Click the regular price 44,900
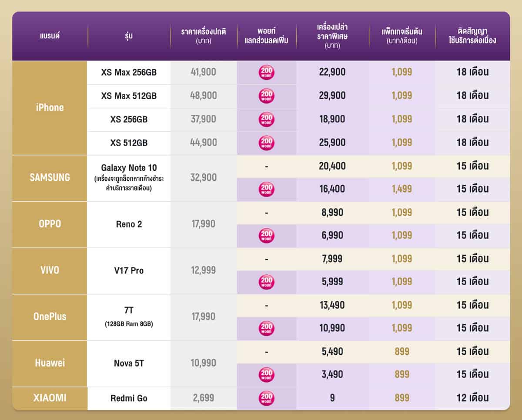 pos(204,143)
